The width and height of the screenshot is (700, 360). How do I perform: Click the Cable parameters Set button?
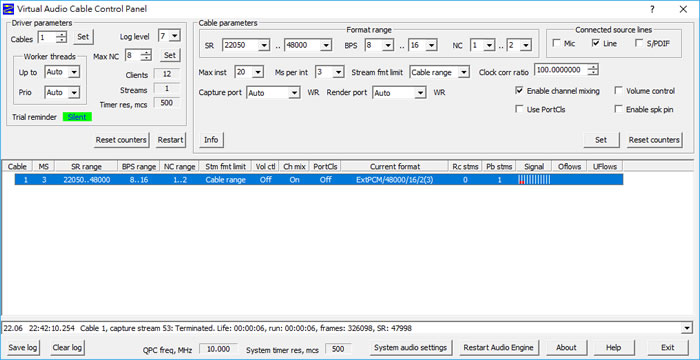tap(601, 140)
